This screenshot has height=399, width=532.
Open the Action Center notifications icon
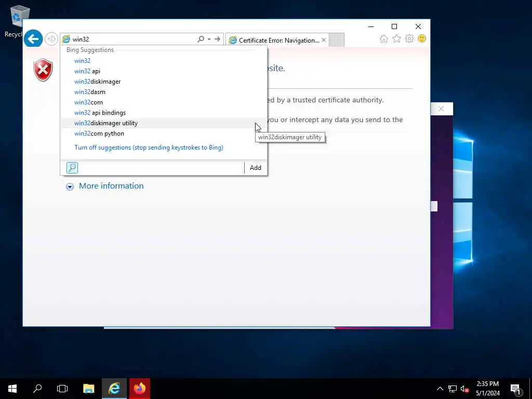click(516, 389)
